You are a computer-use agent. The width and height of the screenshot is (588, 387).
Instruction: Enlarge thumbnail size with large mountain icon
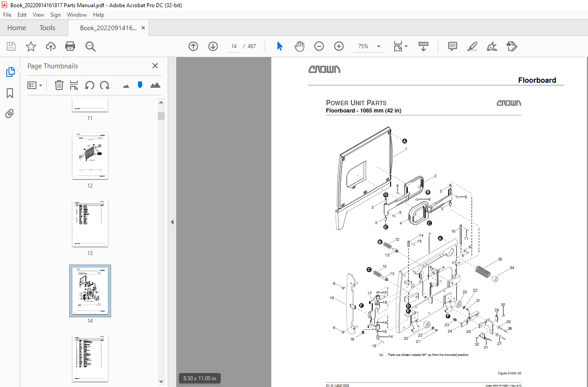tap(155, 85)
